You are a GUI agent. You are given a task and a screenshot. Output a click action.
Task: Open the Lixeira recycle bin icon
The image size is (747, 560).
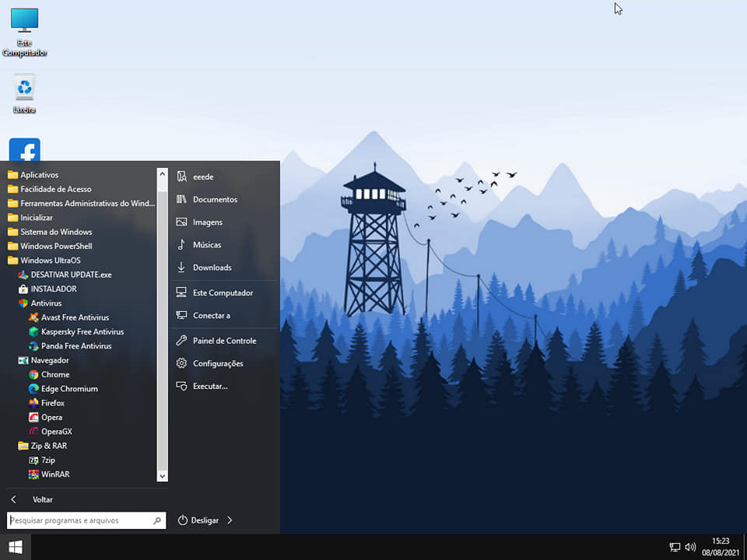(x=24, y=93)
